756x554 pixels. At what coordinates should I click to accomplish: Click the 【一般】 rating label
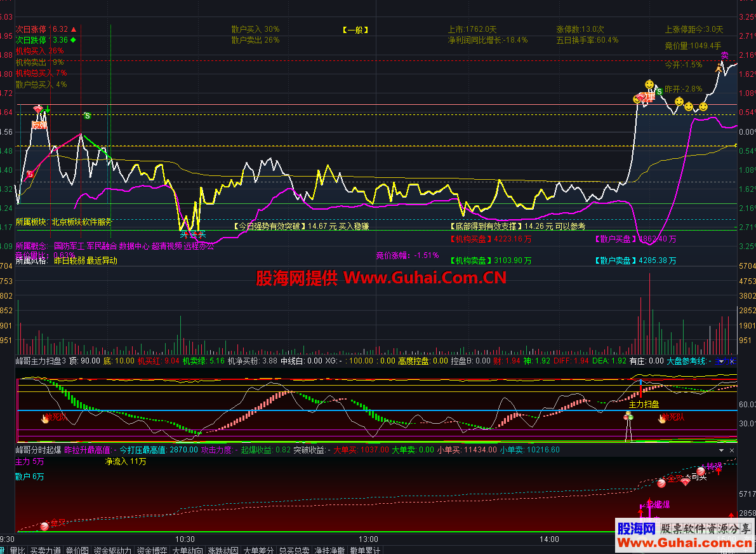coord(356,30)
